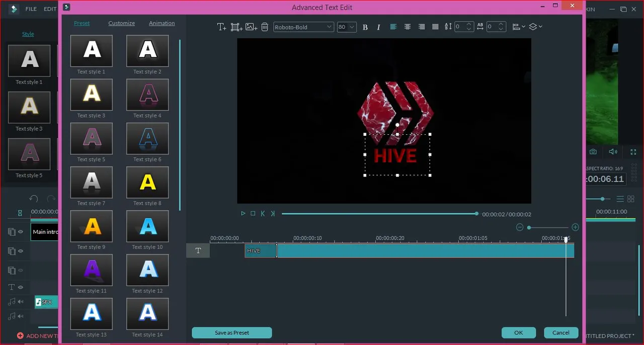
Task: Click the playhead marker on dialog timeline
Action: [566, 240]
